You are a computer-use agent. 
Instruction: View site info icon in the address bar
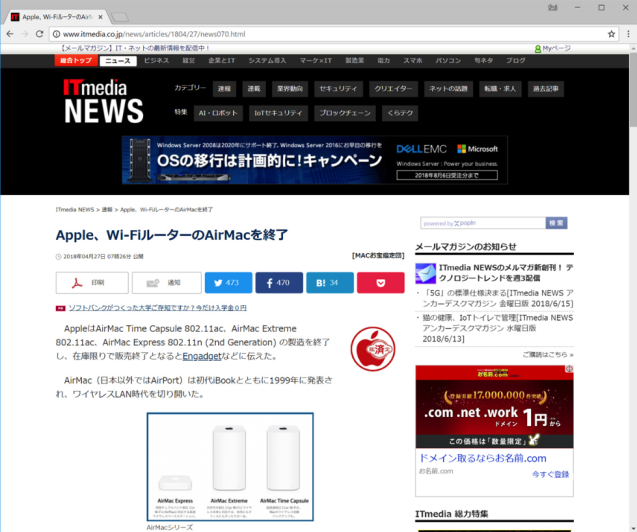[x=56, y=34]
